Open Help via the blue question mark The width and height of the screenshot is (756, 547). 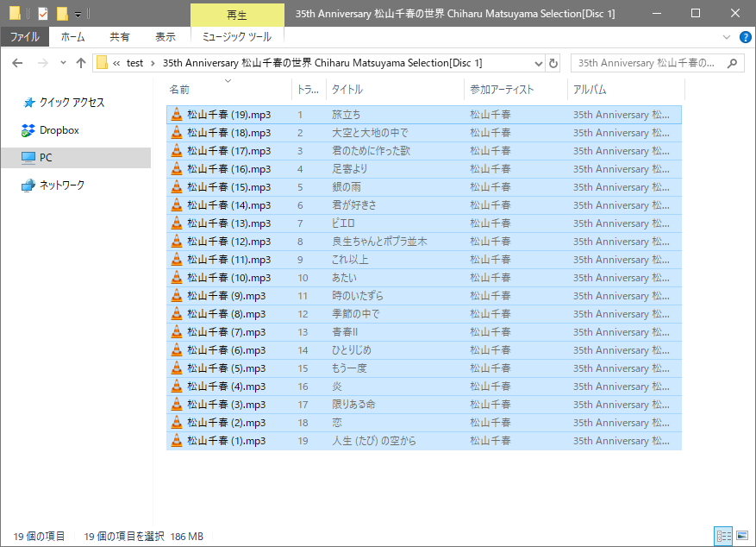(742, 37)
